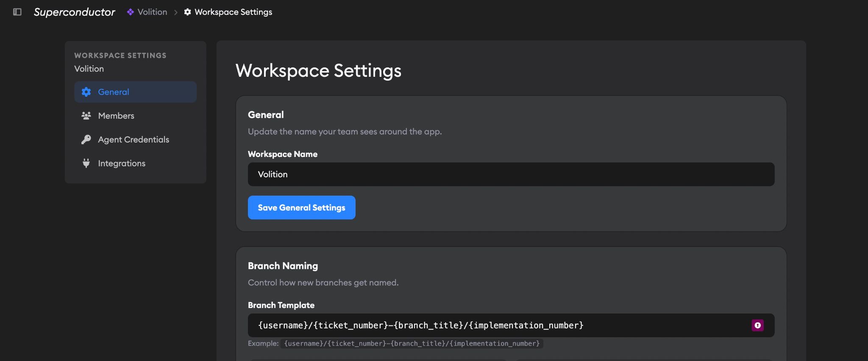Click the Volition name under sidebar header
Viewport: 868px width, 361px height.
(89, 69)
